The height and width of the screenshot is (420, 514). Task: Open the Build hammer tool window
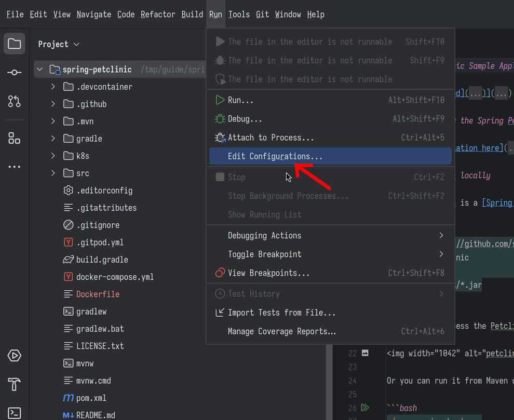(15, 384)
